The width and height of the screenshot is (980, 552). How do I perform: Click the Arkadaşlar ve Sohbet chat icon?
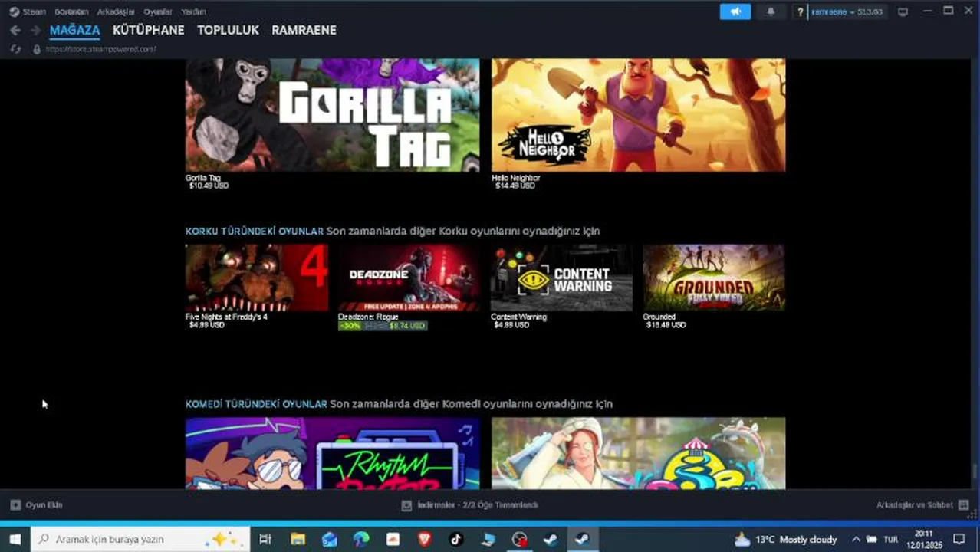tap(964, 505)
